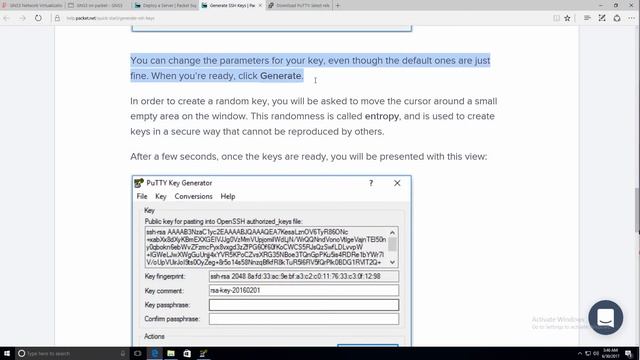This screenshot has width=640, height=360.
Task: Click the PuTTY icon on taskbar
Action: coord(203,353)
